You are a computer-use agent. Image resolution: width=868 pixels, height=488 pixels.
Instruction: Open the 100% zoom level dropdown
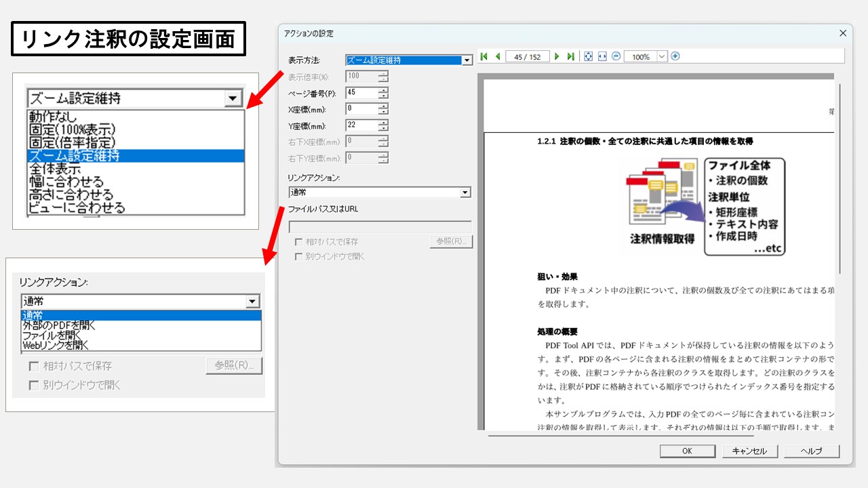pos(662,57)
